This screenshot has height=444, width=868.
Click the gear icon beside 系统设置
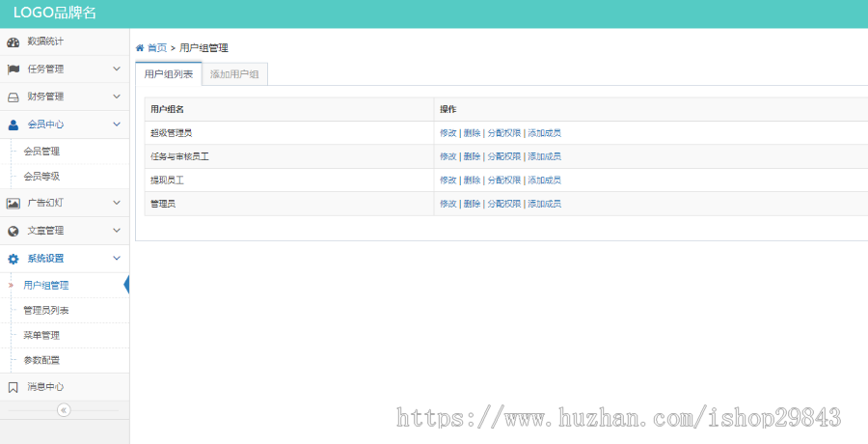[13, 259]
